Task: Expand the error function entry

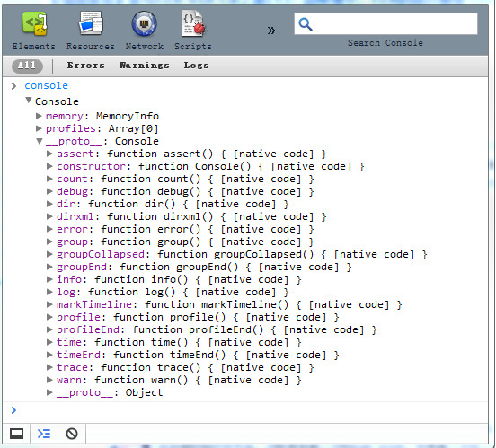Action: 49,229
